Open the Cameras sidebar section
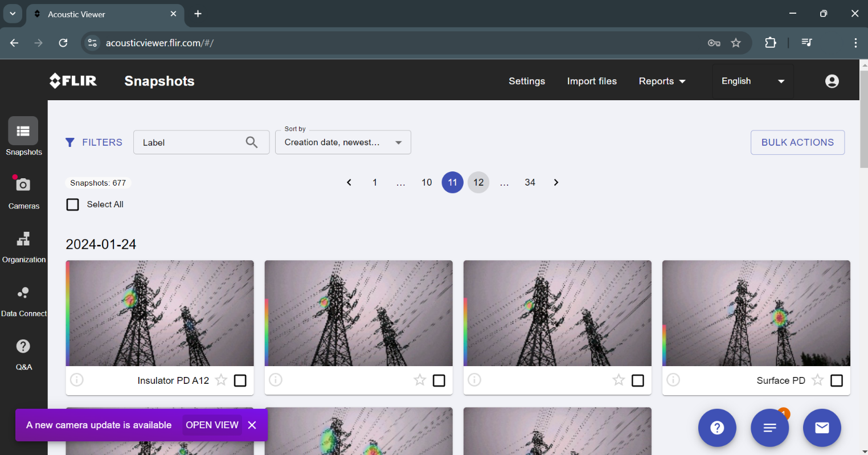 23,191
